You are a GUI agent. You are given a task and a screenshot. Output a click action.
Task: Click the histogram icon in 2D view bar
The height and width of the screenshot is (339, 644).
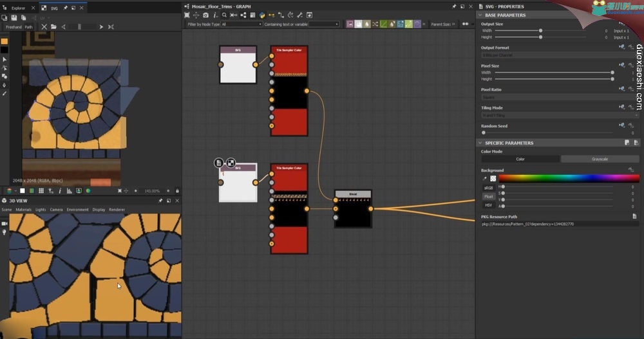point(69,191)
